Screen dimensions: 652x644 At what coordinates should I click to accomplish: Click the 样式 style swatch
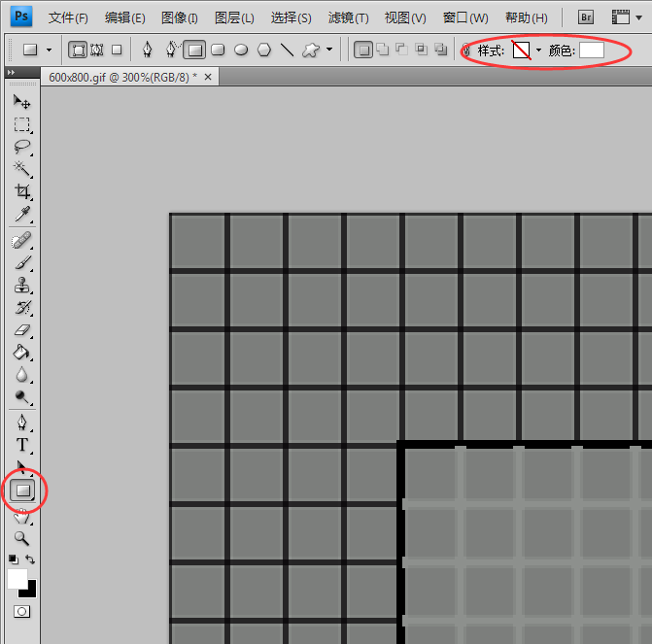point(522,51)
